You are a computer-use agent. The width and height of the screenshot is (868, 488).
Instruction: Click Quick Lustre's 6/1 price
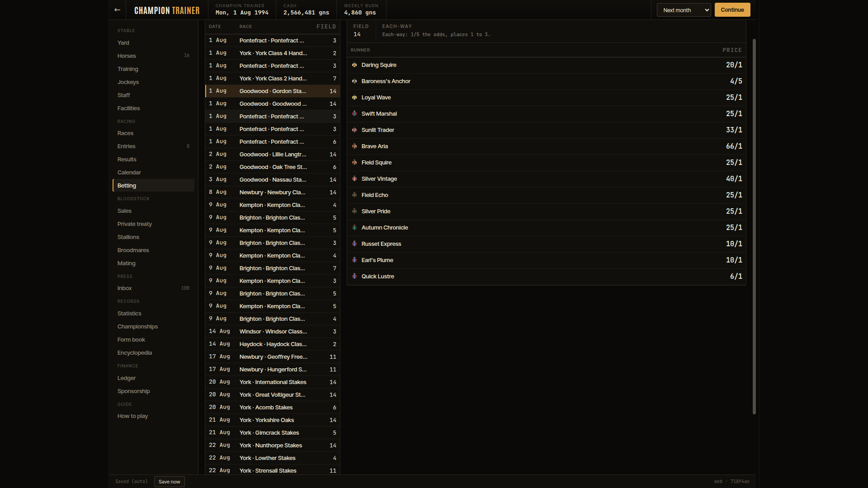tap(736, 277)
